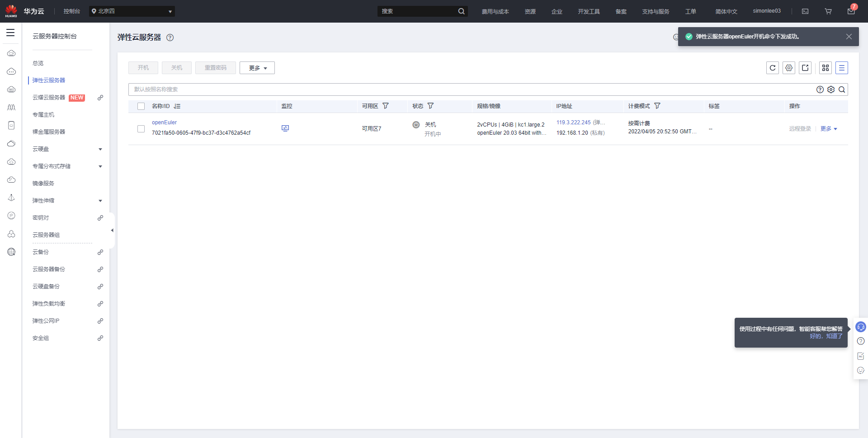Click 远程登录 for openEuler
868x438 pixels.
click(800, 129)
